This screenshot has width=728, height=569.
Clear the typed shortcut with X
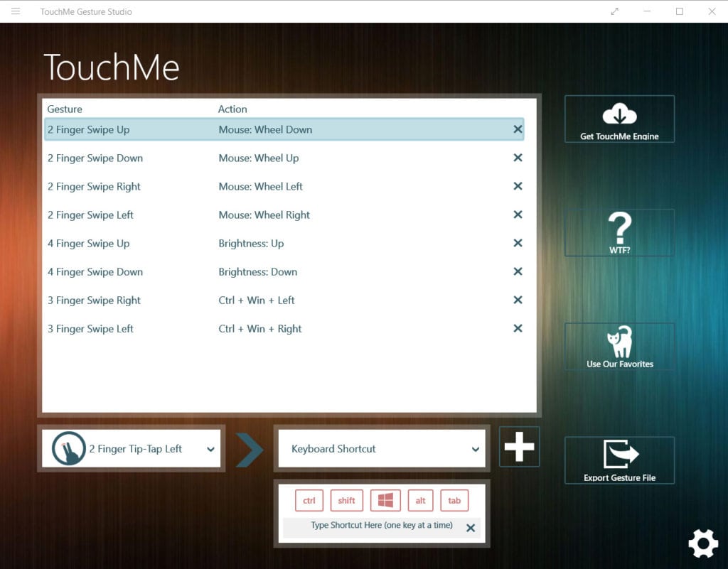click(470, 528)
